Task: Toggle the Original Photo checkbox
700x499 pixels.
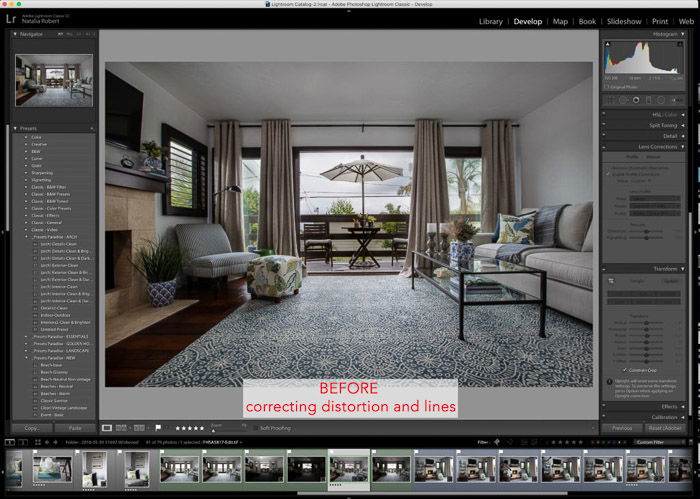Action: (x=607, y=87)
